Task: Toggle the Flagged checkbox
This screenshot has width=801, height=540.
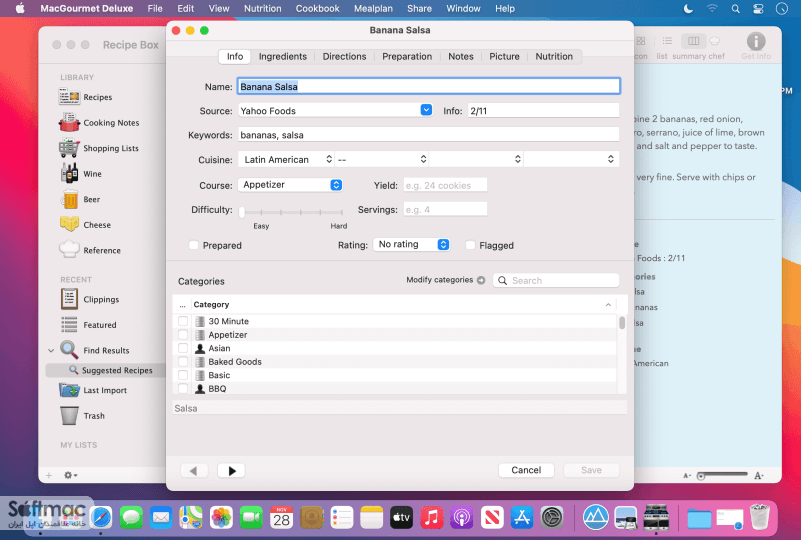Action: pos(470,245)
